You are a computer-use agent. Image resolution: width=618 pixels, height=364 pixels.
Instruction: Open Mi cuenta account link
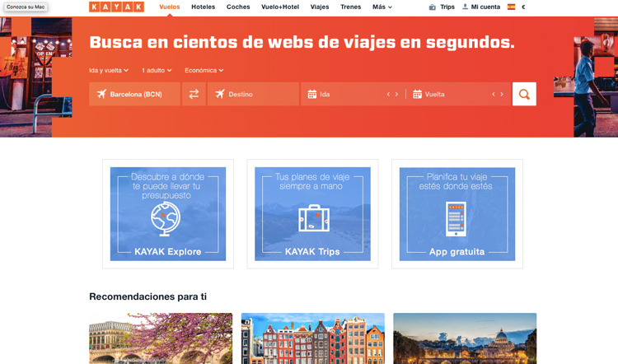[480, 7]
